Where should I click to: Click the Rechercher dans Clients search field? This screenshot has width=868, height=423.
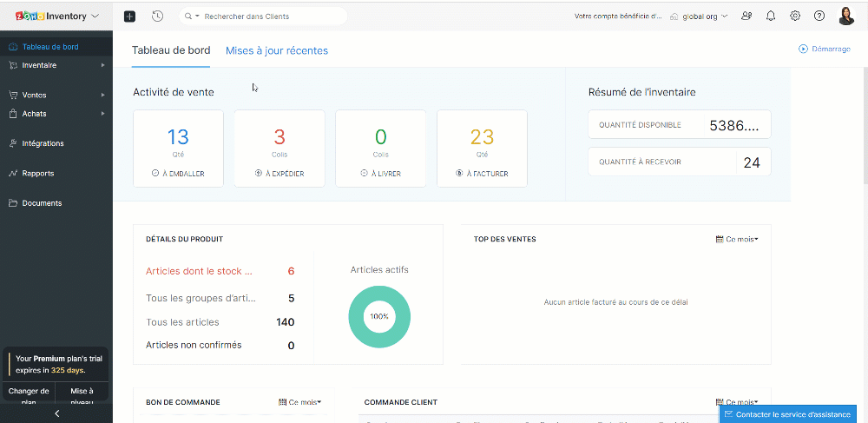[x=264, y=17]
